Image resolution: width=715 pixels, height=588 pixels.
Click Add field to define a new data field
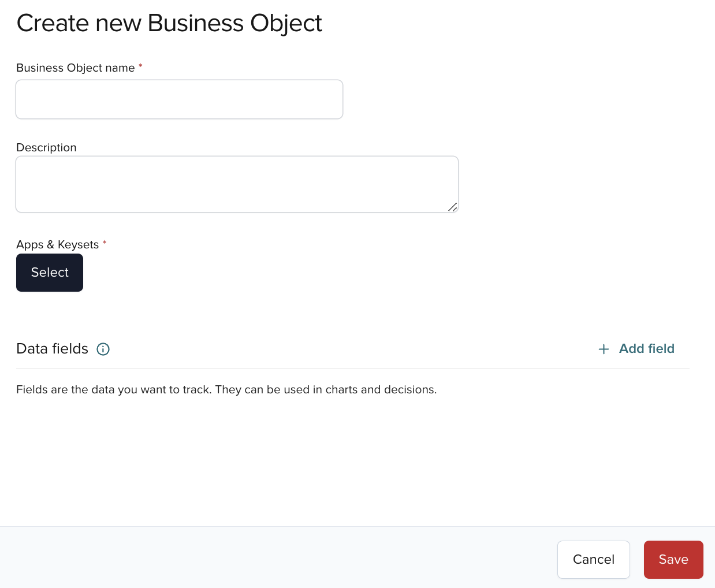point(646,349)
